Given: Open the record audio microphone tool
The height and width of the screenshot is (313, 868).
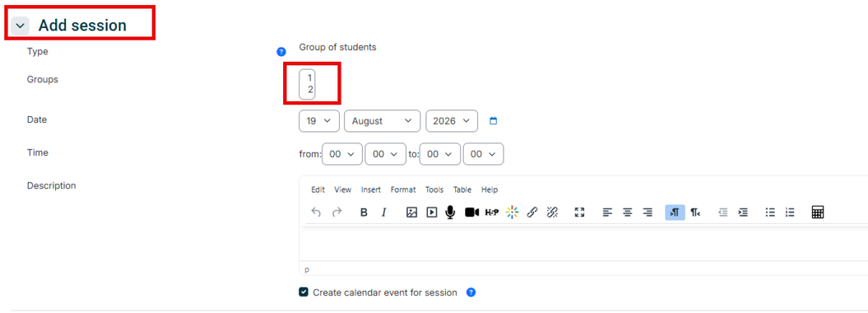Looking at the screenshot, I should (450, 212).
